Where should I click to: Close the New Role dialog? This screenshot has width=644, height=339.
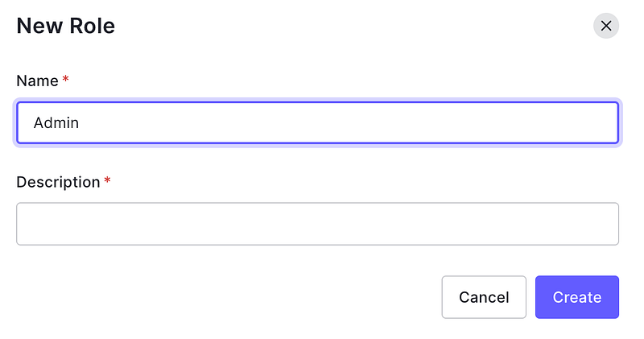[606, 26]
